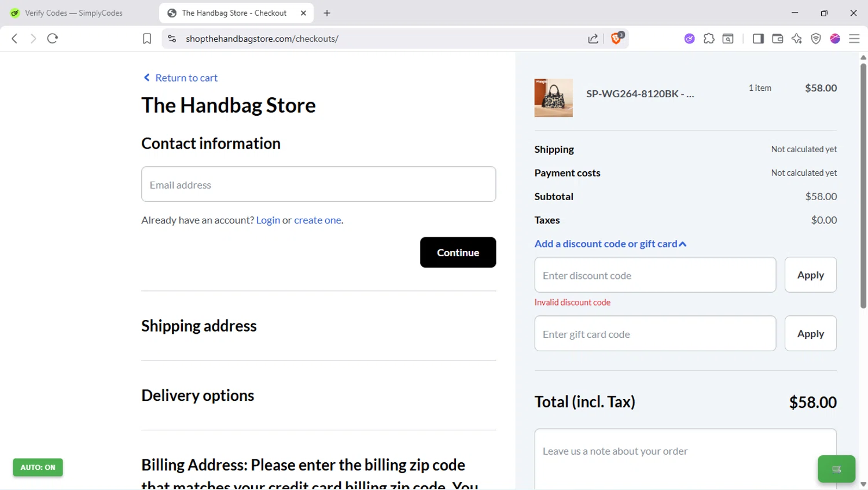The height and width of the screenshot is (490, 868).
Task: Toggle the AUTO: ON button
Action: (x=38, y=467)
